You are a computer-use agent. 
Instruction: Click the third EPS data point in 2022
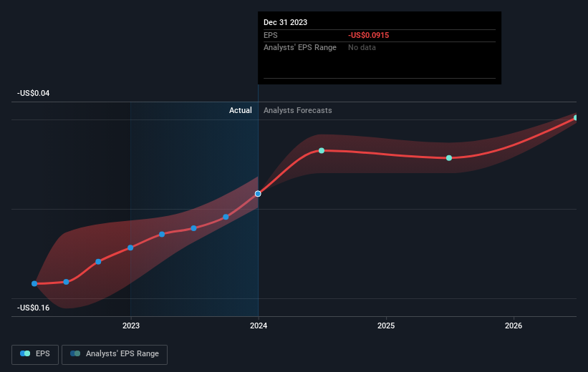tap(98, 262)
